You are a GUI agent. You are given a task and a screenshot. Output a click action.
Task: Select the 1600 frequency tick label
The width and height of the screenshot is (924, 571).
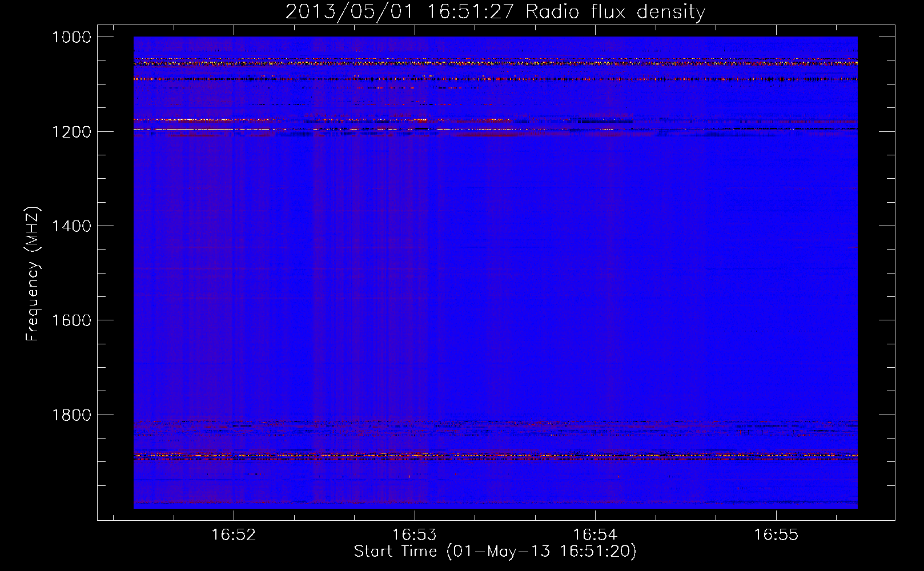[x=71, y=320]
